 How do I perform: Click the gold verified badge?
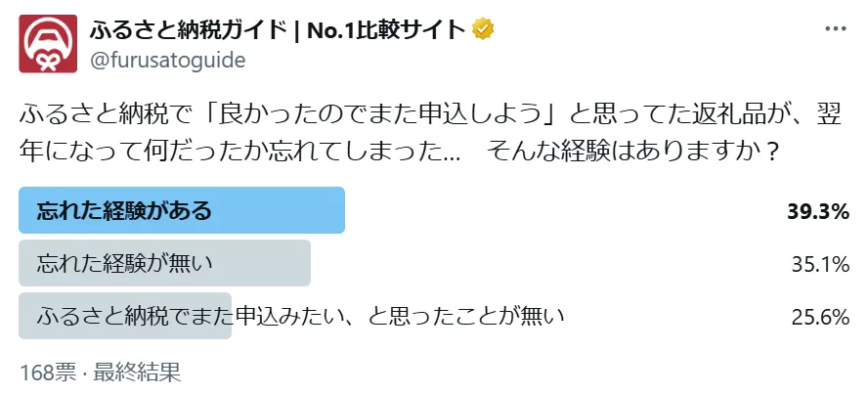[x=483, y=28]
